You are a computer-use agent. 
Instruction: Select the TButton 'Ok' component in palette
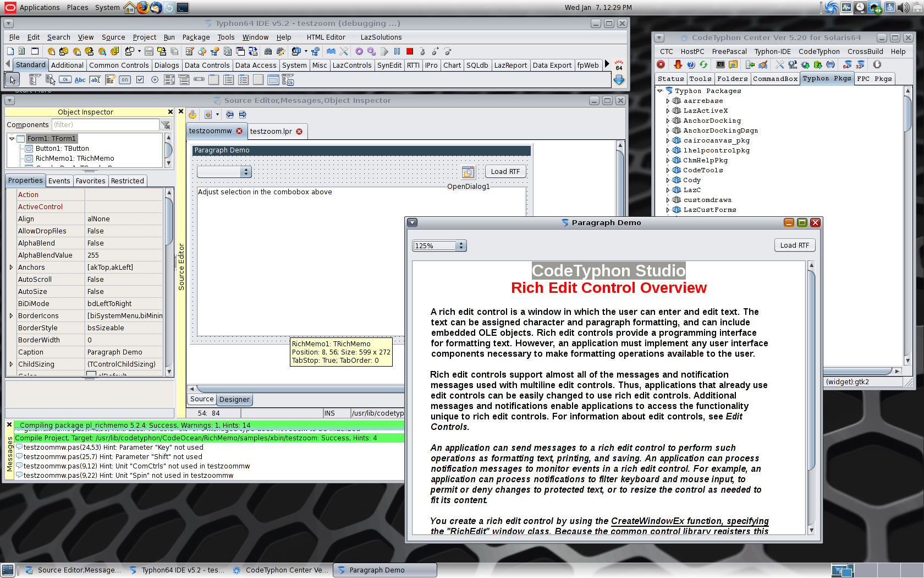click(65, 80)
